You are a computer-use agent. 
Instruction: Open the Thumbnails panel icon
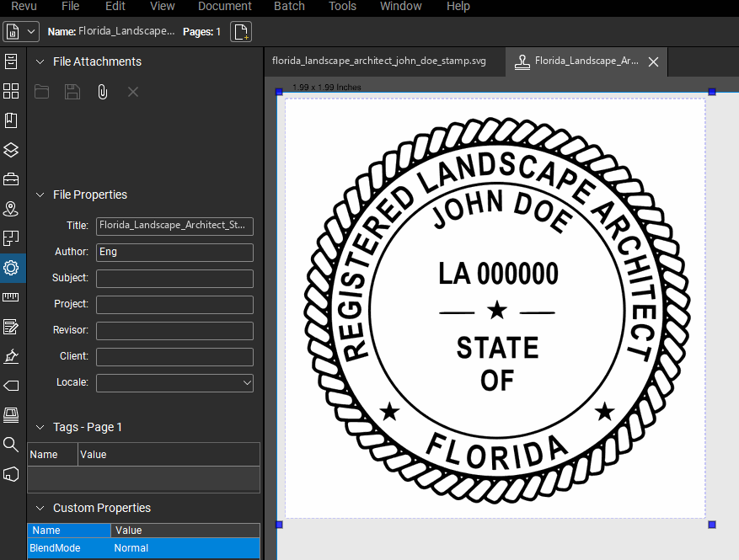[11, 91]
